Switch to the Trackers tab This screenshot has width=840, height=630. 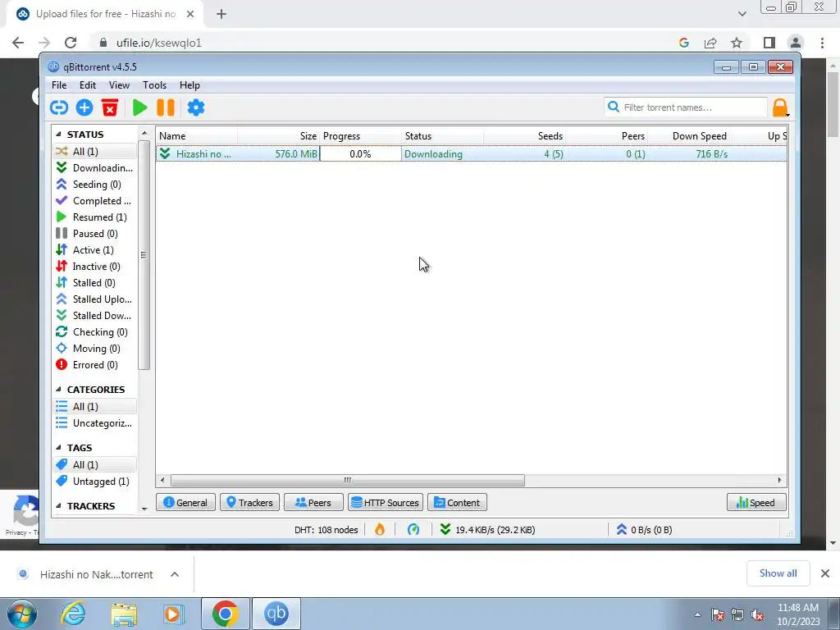(x=249, y=503)
